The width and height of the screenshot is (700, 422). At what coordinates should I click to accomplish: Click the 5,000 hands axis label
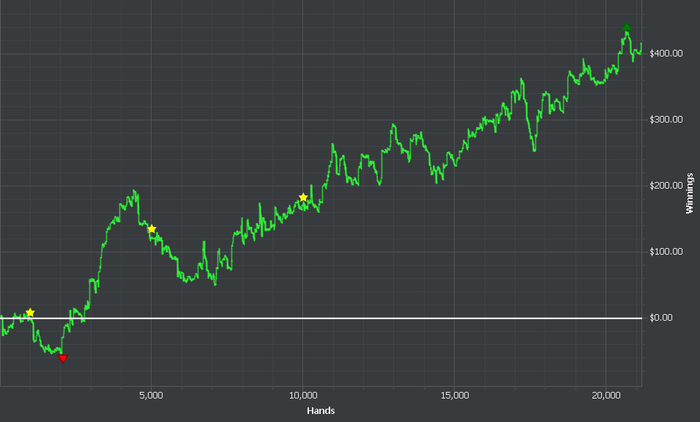pos(151,396)
